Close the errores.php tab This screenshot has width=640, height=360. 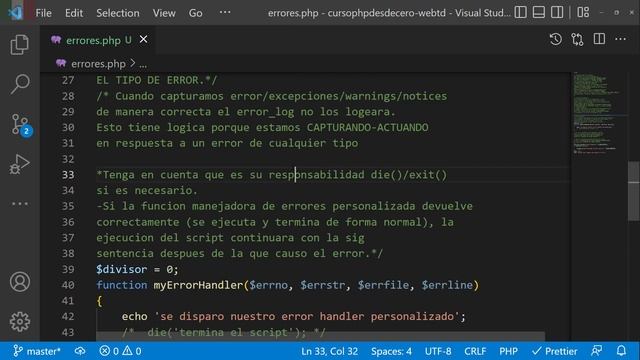(144, 40)
